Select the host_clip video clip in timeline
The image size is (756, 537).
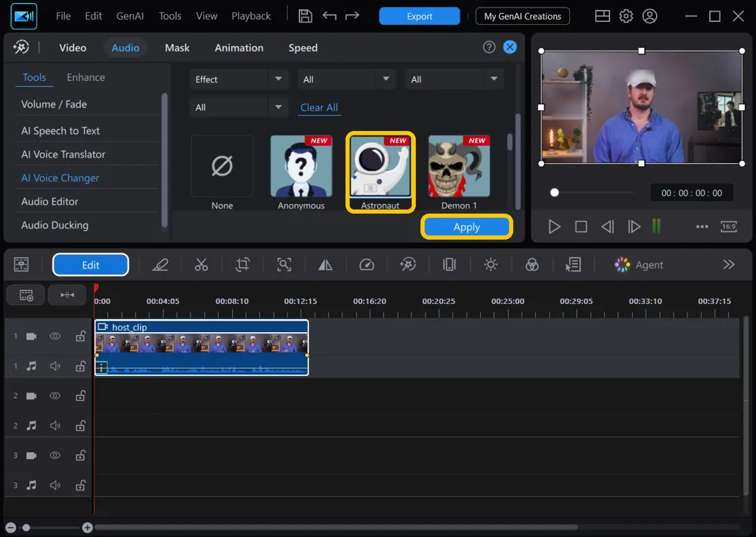pos(202,347)
